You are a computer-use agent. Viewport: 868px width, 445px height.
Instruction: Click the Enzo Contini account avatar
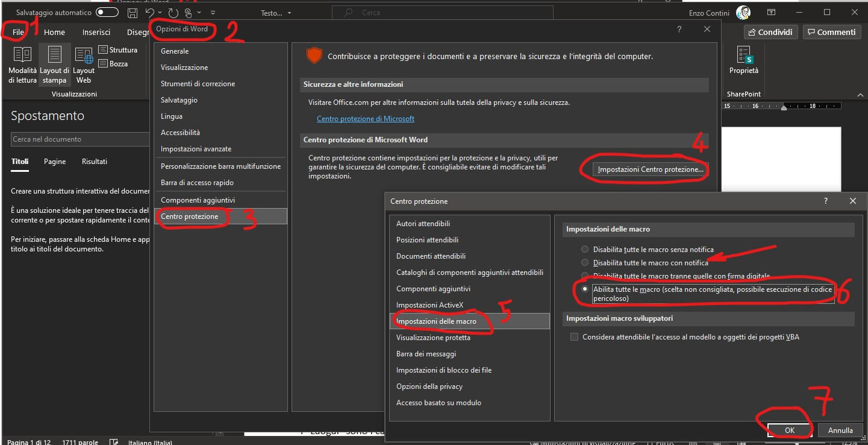coord(743,13)
